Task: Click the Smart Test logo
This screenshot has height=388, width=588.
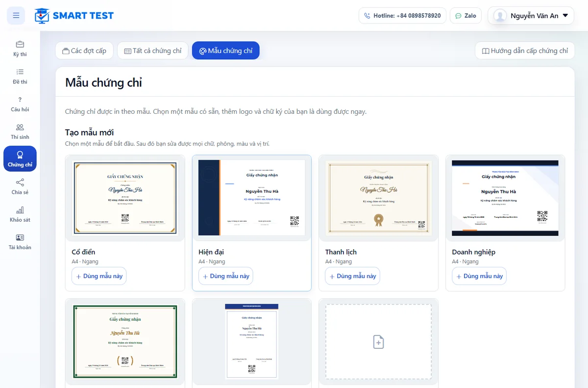Action: [74, 16]
